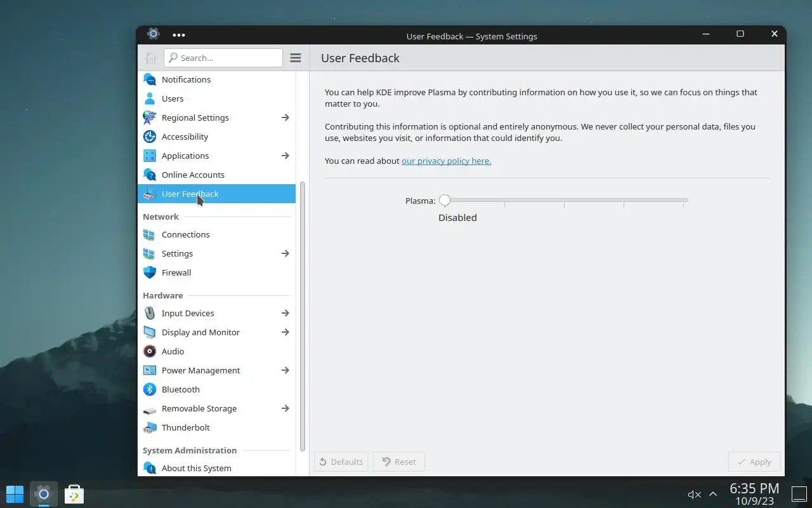Viewport: 812px width, 508px height.
Task: Set Plasma slider to last tick
Action: click(683, 201)
